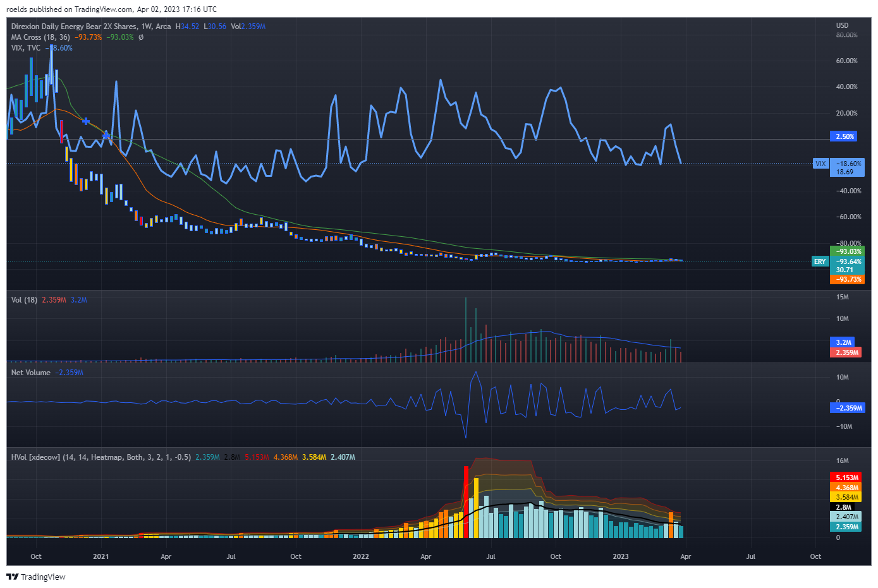Click the 40.00% price axis label
The height and width of the screenshot is (588, 878).
coord(846,87)
